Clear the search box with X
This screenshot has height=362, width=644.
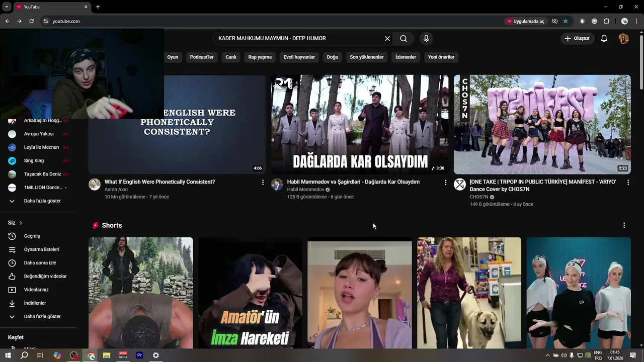387,39
